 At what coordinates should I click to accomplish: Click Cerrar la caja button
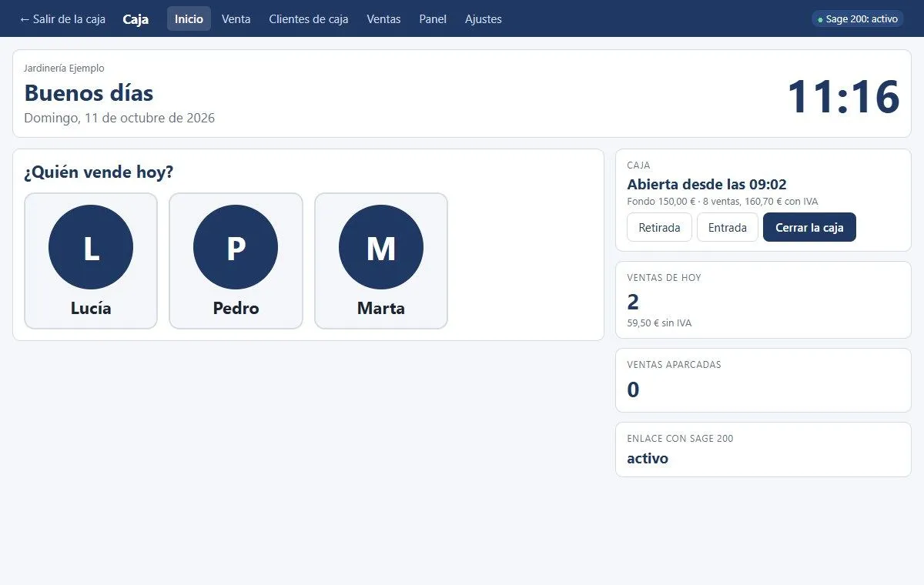[x=809, y=227]
